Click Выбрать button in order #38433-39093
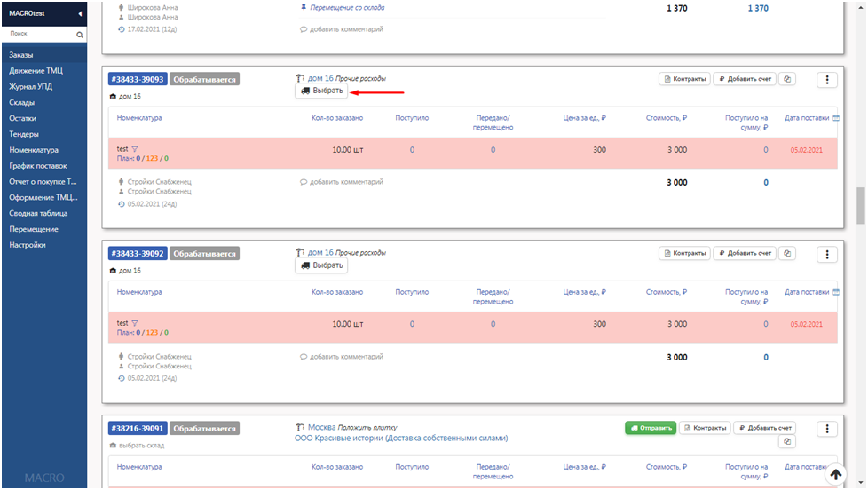This screenshot has width=868, height=490. click(321, 91)
